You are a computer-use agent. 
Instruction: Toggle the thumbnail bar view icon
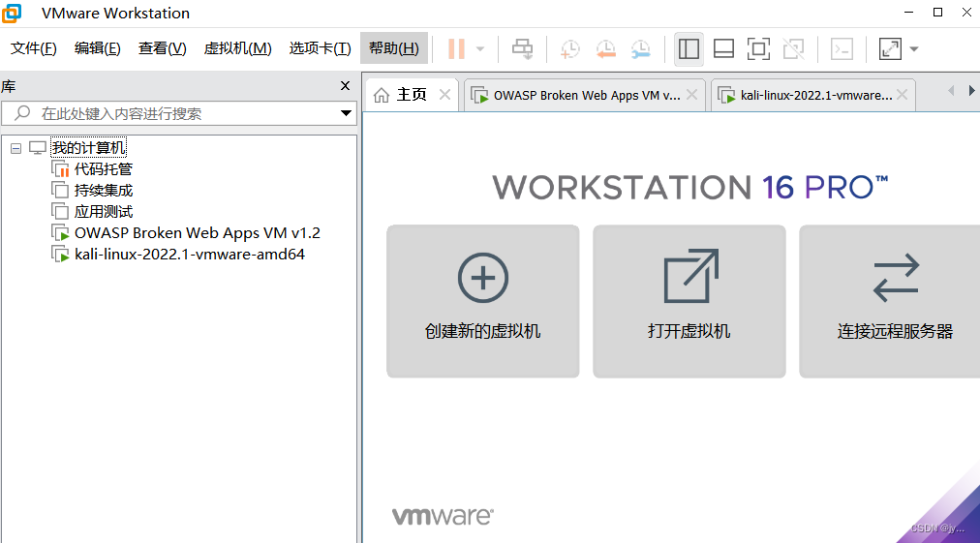pyautogui.click(x=723, y=48)
